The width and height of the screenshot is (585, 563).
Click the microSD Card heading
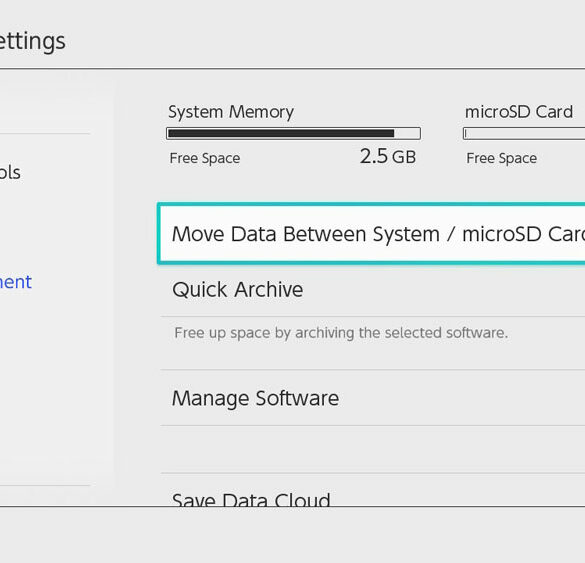[x=519, y=112]
